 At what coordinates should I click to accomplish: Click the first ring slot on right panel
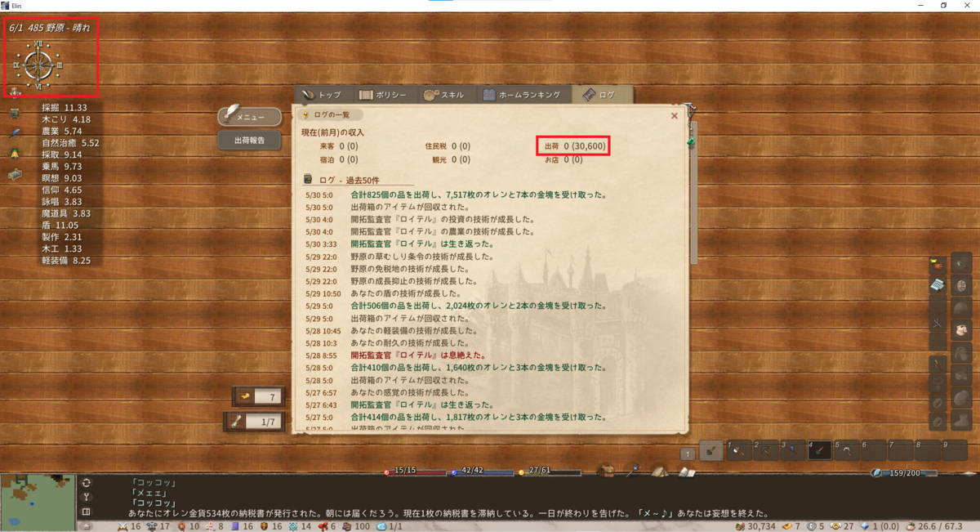pos(938,404)
